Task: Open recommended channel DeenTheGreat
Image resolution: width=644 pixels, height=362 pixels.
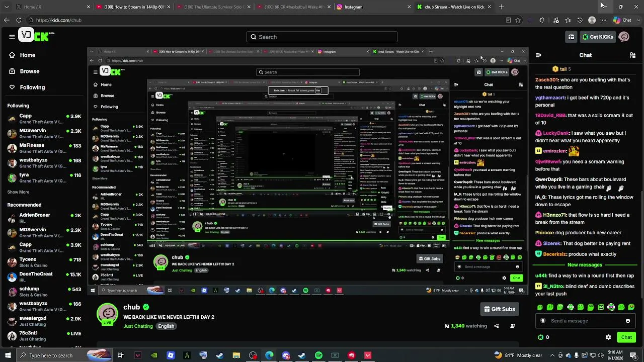Action: point(44,277)
